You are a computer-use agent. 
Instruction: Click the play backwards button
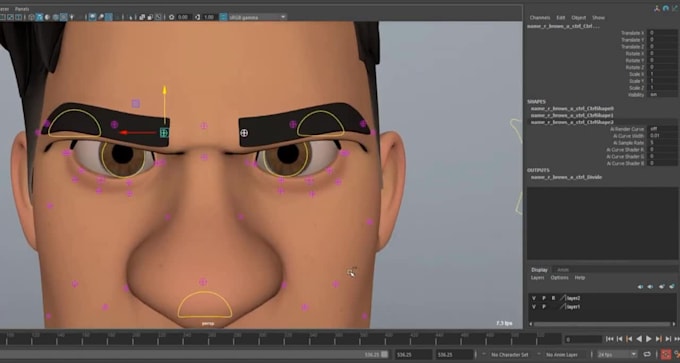[639, 339]
